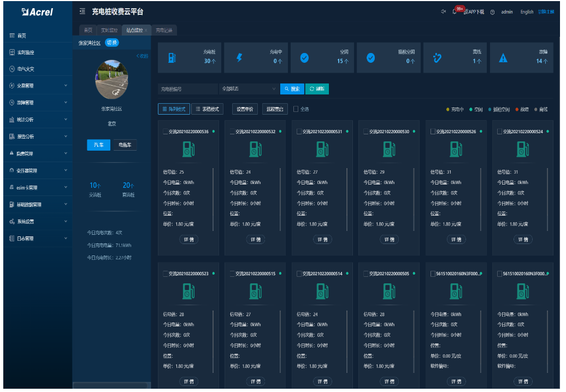Click the 离线 offline plug icon
Viewport: 566px width, 392px height.
point(437,58)
